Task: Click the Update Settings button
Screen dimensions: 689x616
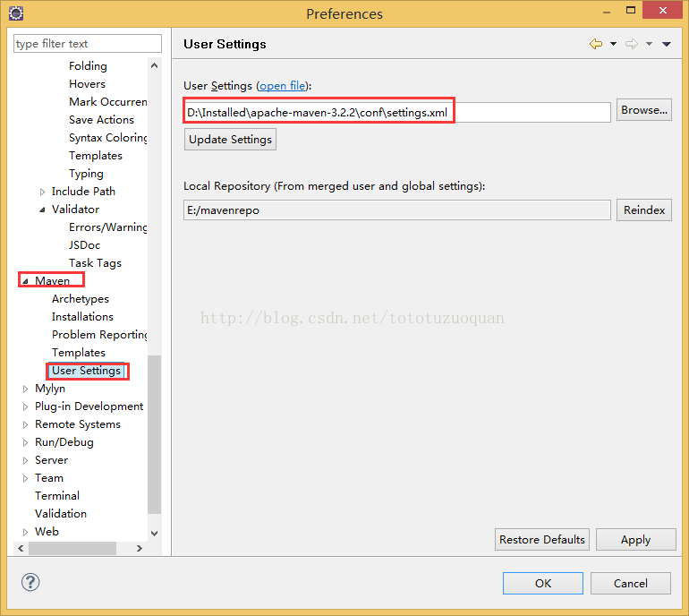Action: click(x=230, y=140)
